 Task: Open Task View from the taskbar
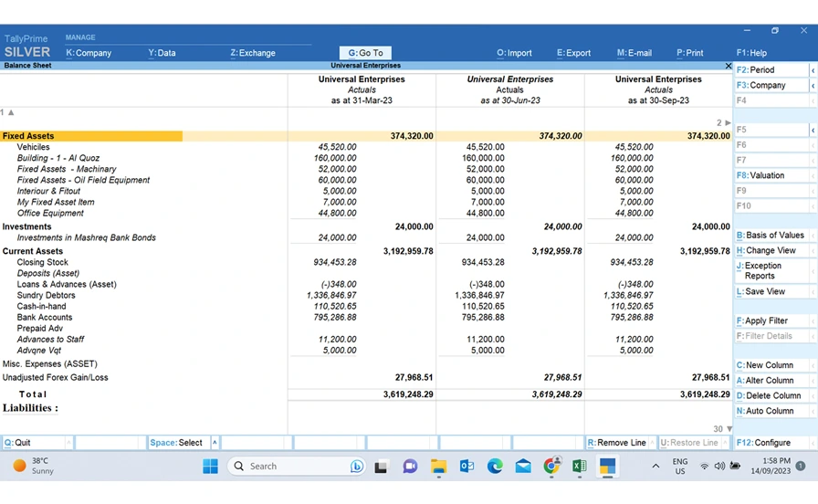pos(381,467)
